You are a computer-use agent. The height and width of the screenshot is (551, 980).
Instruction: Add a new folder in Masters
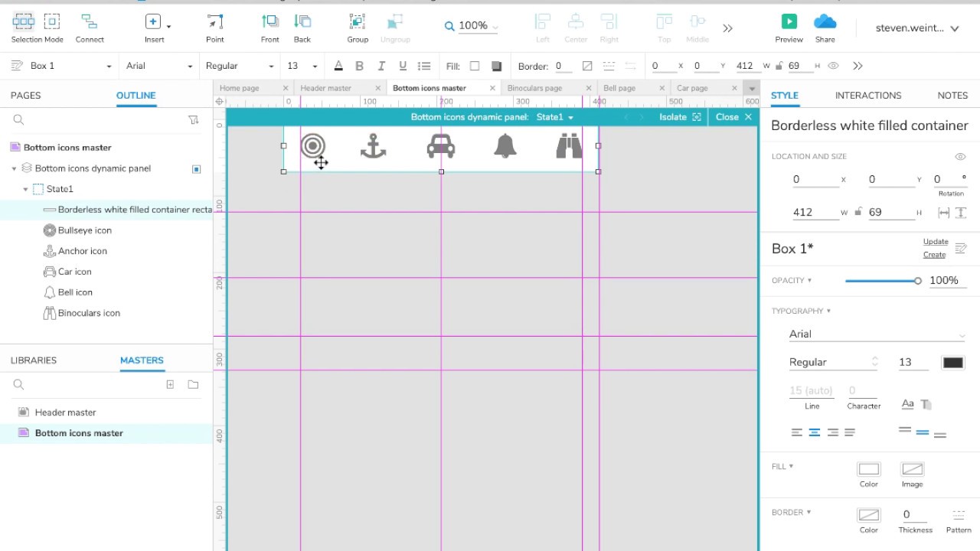[193, 384]
